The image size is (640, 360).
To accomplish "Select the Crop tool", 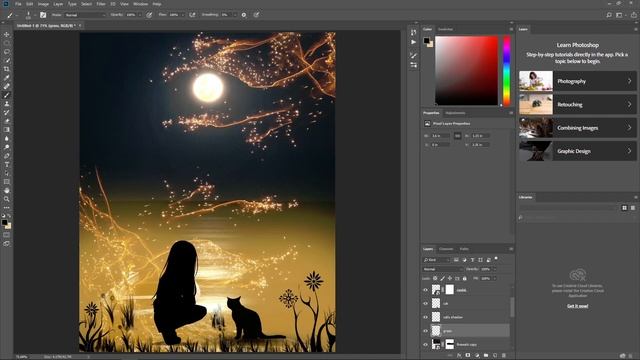I will [x=7, y=69].
